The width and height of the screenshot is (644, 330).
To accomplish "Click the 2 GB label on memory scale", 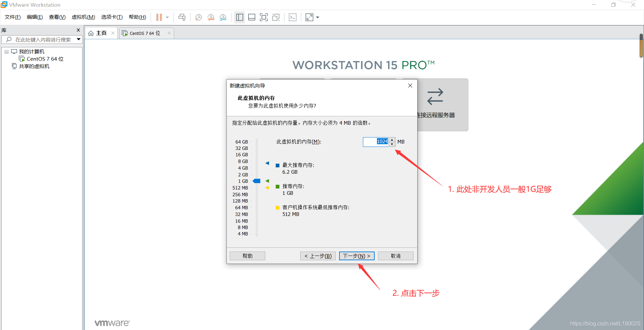I will tap(243, 175).
